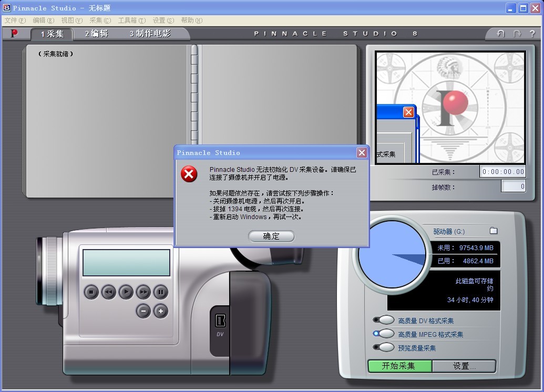
Task: Click 确定 in the error dialog
Action: pyautogui.click(x=271, y=236)
